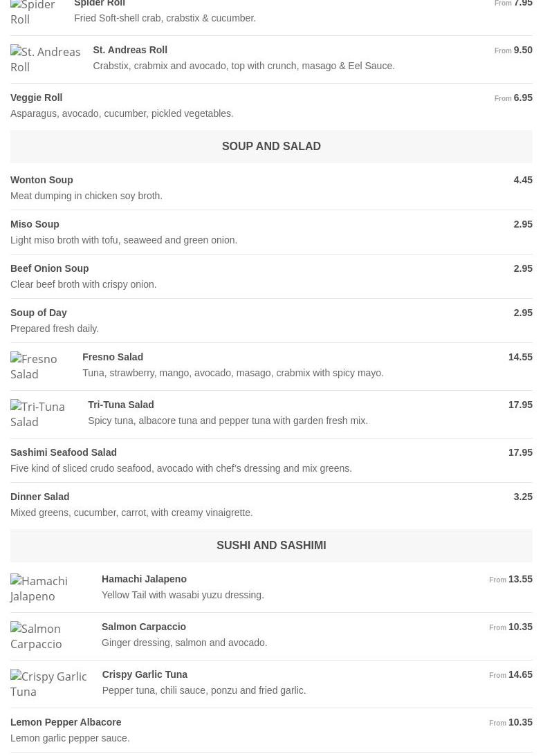Open the St. Andreas Roll image
543x756 pixels.
45,59
